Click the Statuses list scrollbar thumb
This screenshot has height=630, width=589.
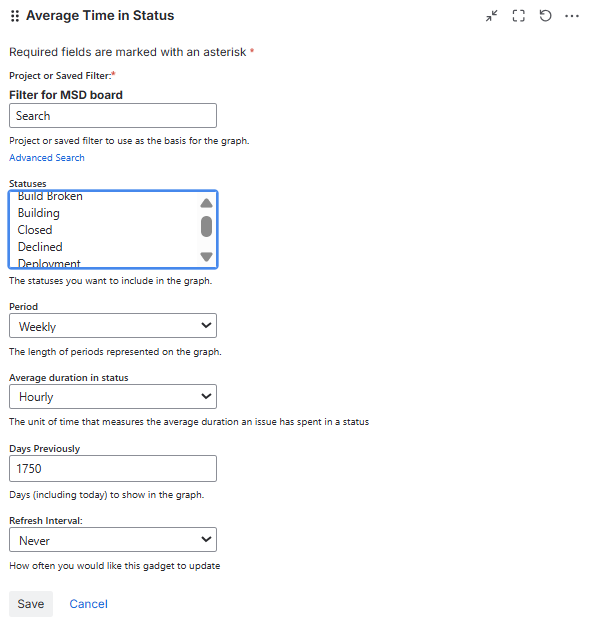[x=206, y=226]
